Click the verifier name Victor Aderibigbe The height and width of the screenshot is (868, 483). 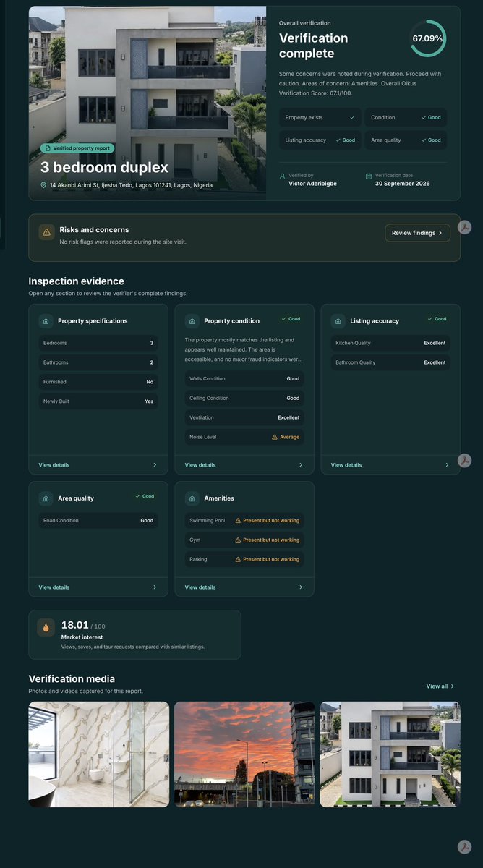pos(312,184)
